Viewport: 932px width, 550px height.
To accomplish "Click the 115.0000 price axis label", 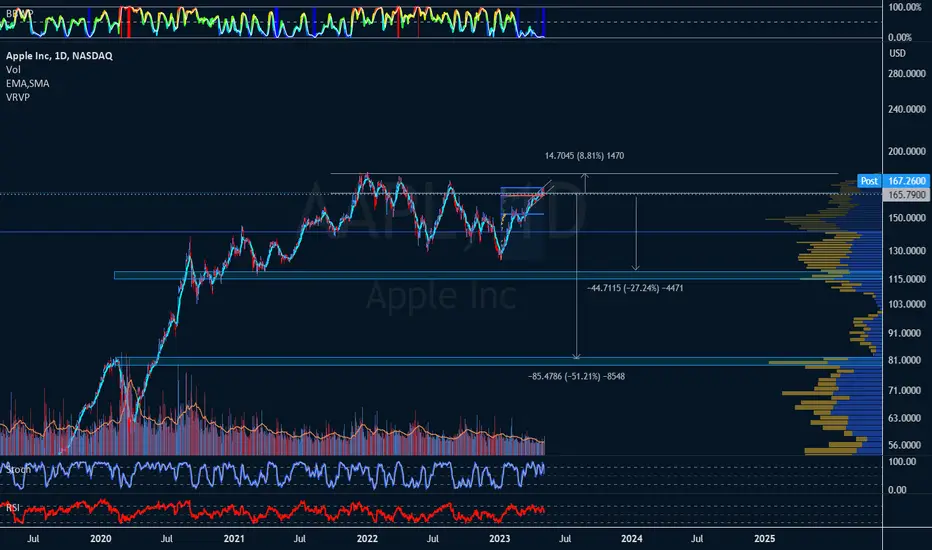I will pos(907,279).
